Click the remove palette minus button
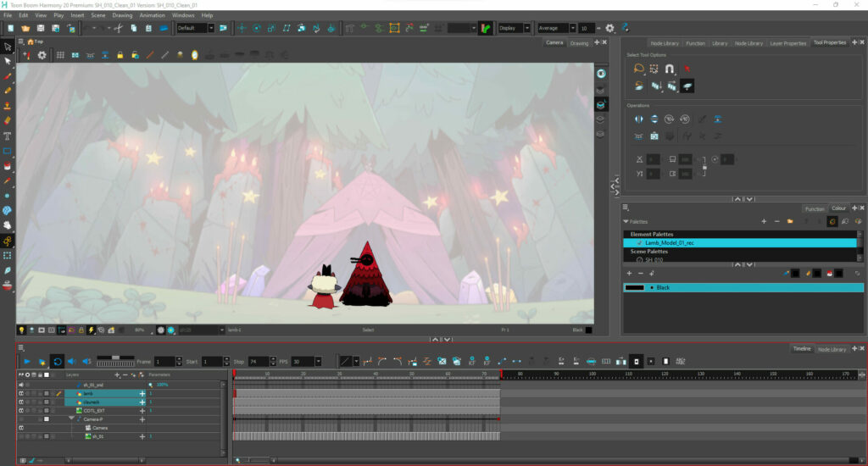 [x=776, y=221]
